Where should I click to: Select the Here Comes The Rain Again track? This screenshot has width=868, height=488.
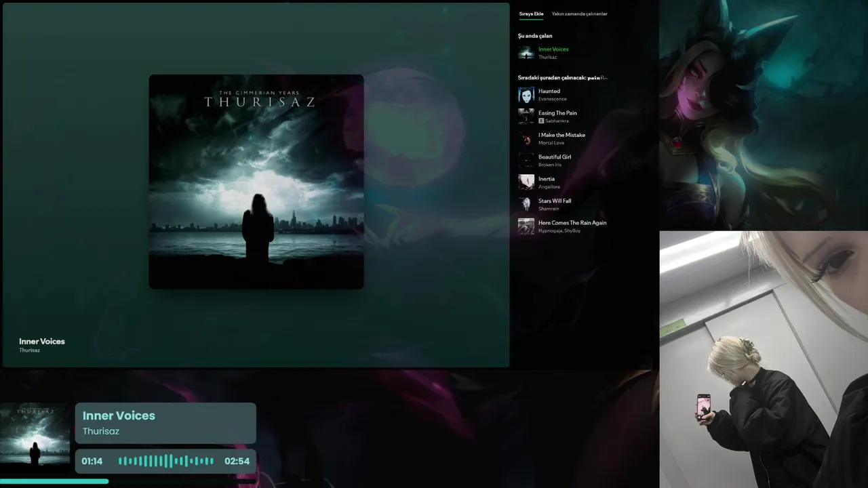coord(572,223)
